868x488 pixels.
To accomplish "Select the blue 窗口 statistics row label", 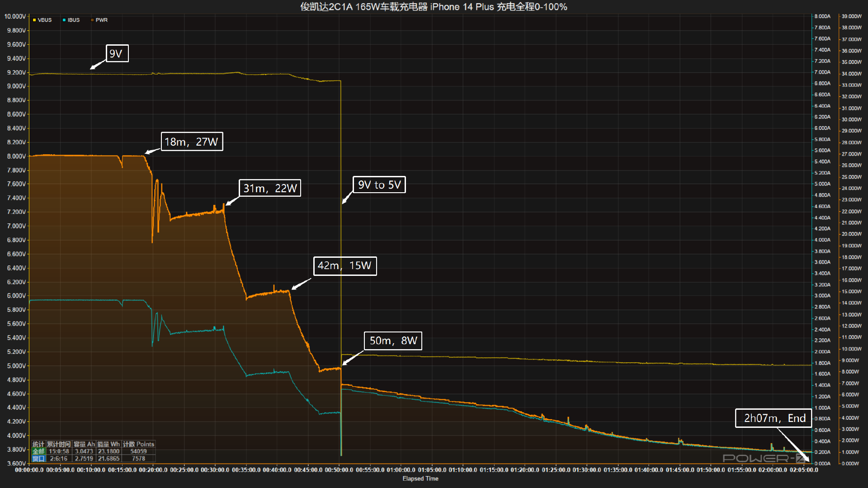I will click(x=38, y=459).
